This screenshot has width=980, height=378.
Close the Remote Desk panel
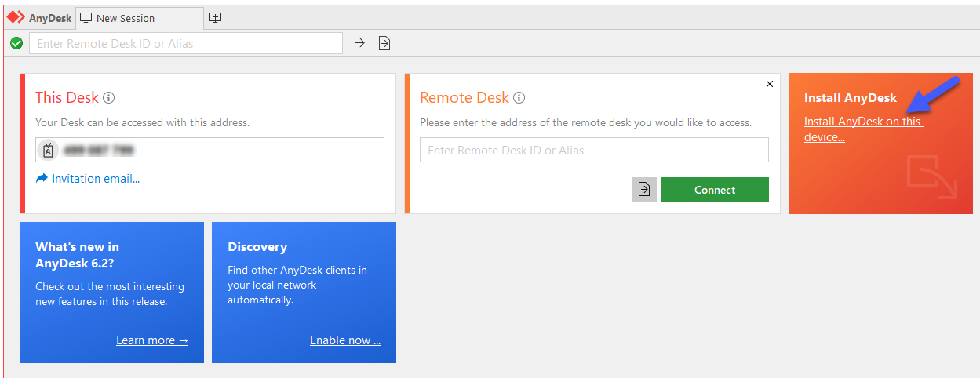(769, 84)
